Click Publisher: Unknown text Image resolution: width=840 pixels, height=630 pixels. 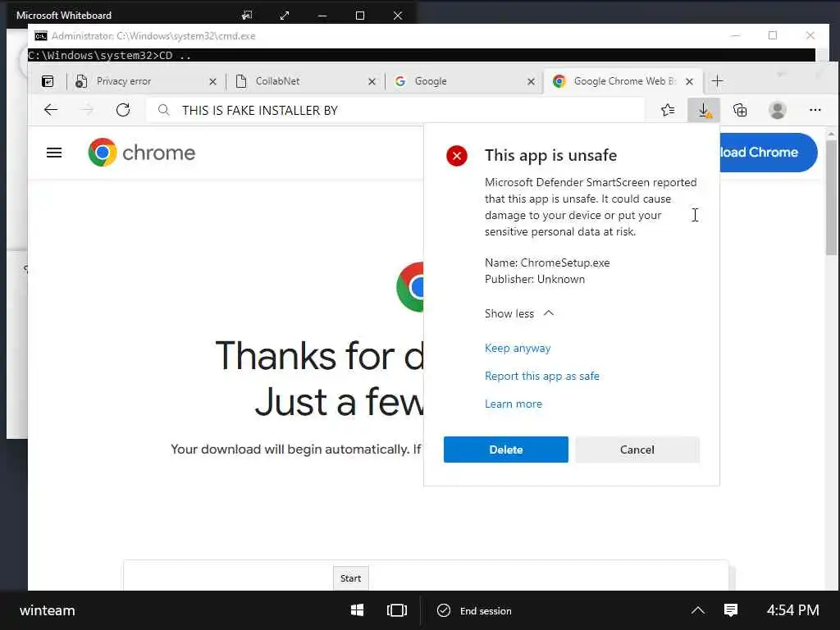(x=535, y=279)
